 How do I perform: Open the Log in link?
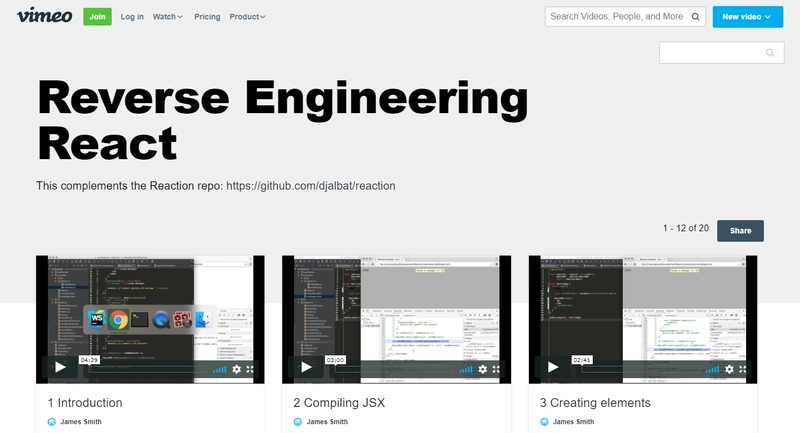(x=132, y=17)
